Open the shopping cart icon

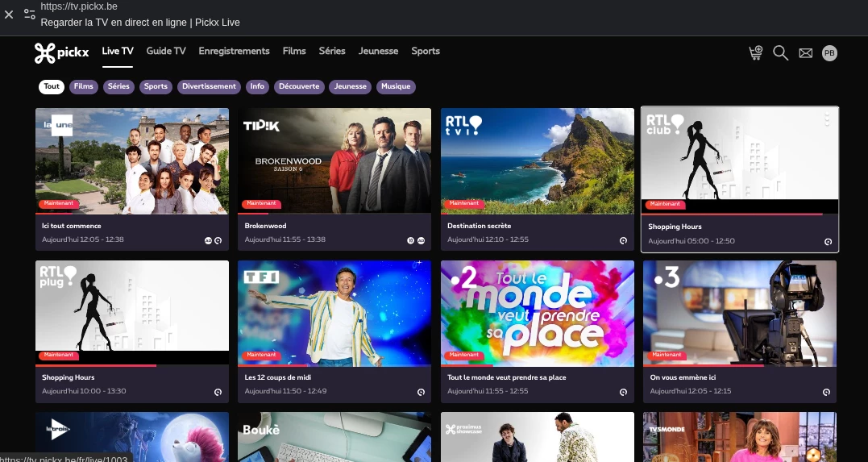tap(756, 52)
